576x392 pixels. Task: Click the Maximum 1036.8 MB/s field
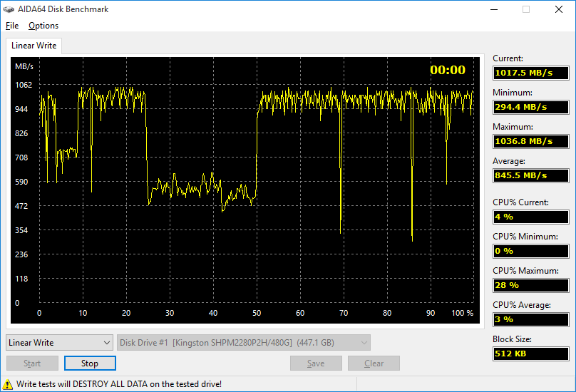click(x=530, y=141)
